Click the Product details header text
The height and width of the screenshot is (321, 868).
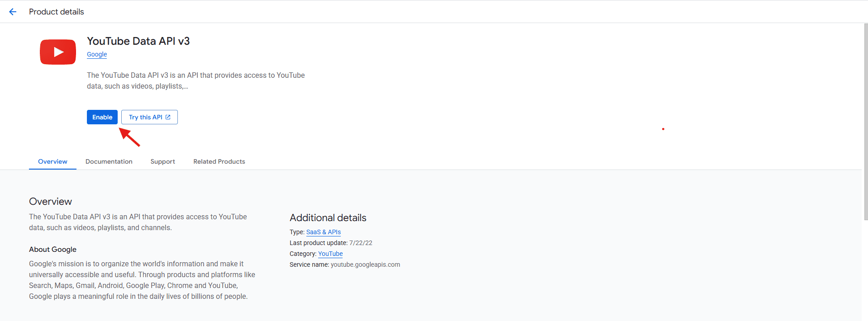[x=57, y=12]
